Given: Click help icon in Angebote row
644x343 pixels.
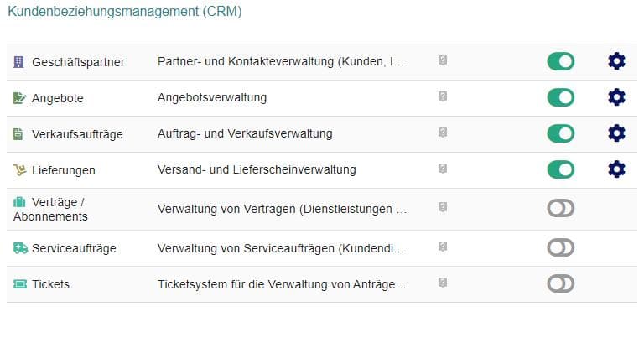Looking at the screenshot, I should coord(443,96).
